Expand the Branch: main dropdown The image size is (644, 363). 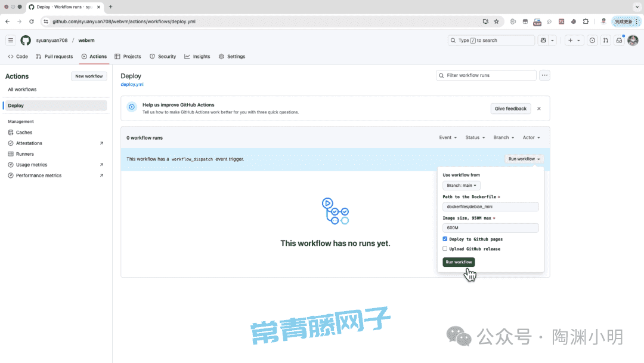[461, 186]
